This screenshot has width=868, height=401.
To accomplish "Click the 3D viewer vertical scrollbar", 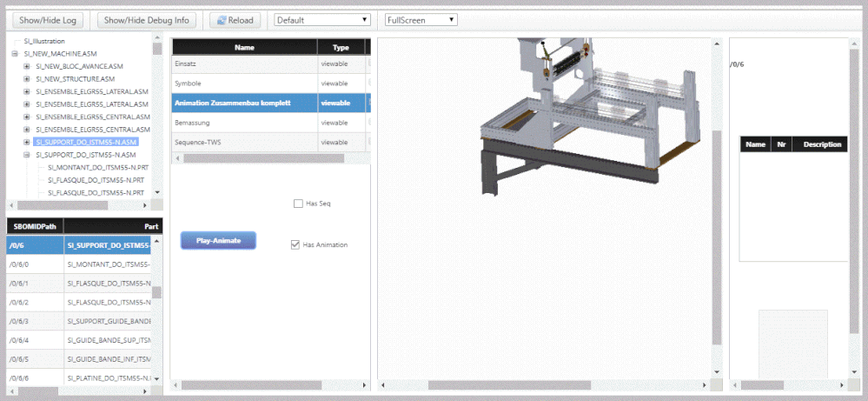I will pos(717,237).
